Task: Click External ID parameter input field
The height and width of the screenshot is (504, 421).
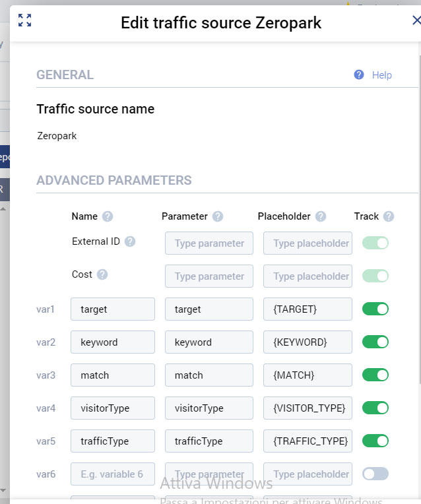Action: [x=209, y=243]
